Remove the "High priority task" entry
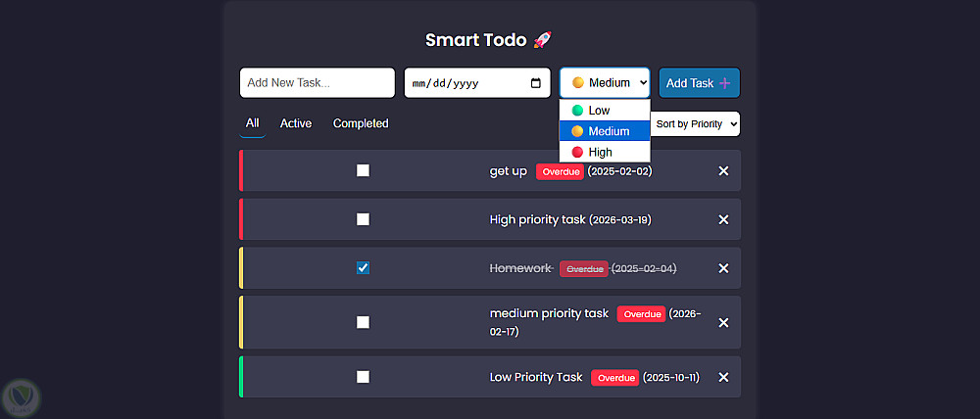This screenshot has height=419, width=980. pos(723,219)
